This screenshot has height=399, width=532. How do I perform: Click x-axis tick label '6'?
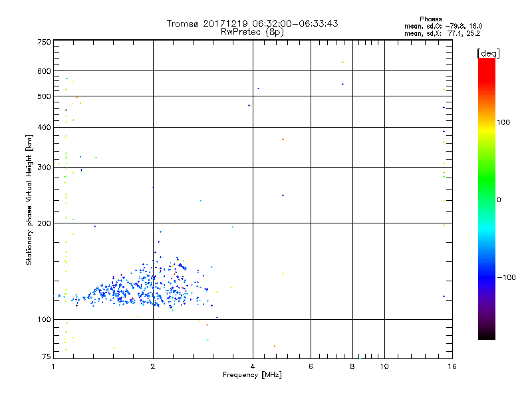311,366
